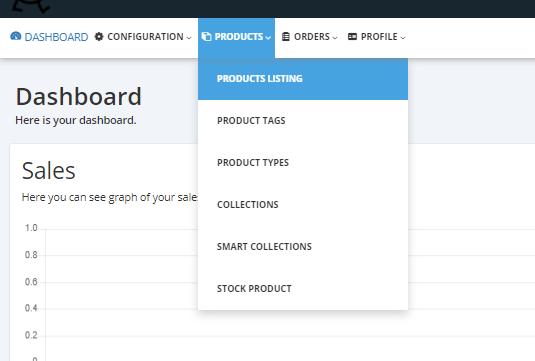Select Products Listing from dropdown
535x361 pixels.
303,79
